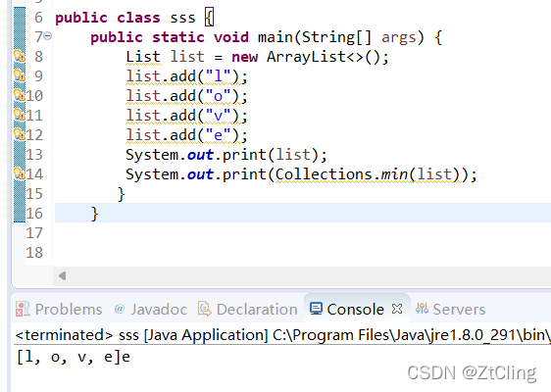The image size is (551, 392).
Task: Click the warning marker on line 8
Action: 20,56
